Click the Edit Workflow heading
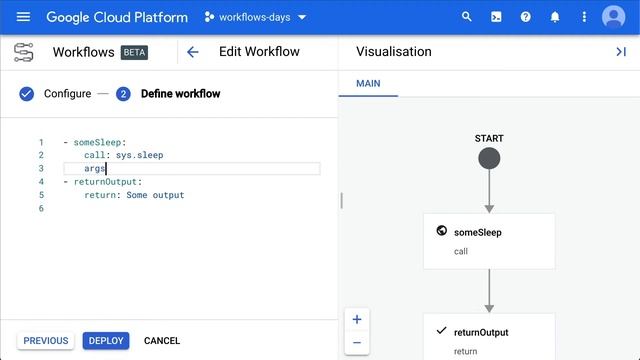This screenshot has height=360, width=640. coord(259,52)
